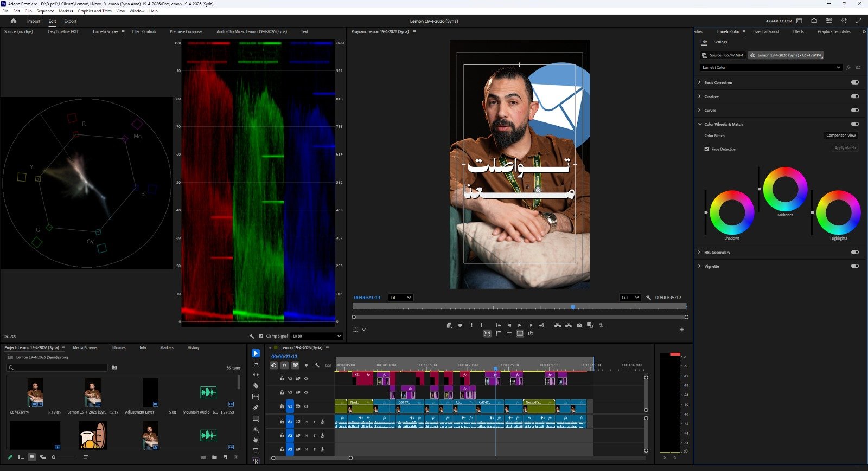
Task: Expand the HSL Secondary section
Action: click(x=699, y=252)
